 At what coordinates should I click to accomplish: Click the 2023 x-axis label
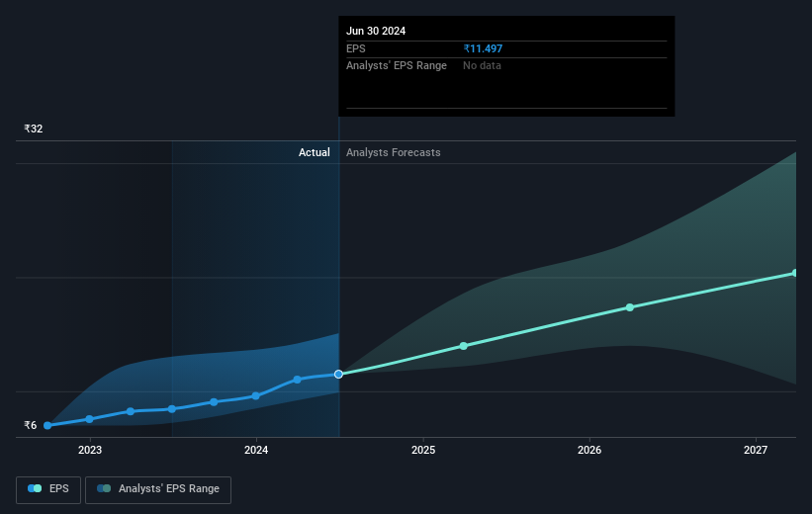click(90, 451)
